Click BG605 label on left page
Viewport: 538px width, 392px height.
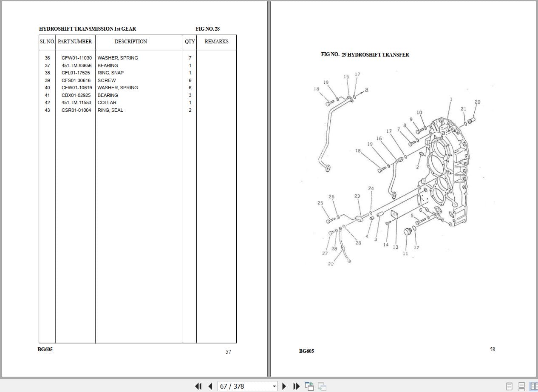coord(45,349)
